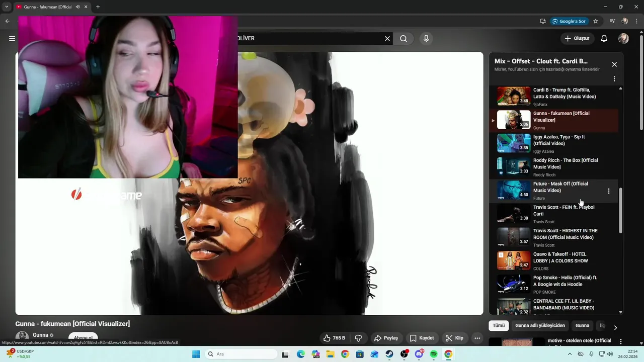Viewport: 644px width, 362px height.
Task: Clear the YouTube search box text
Action: tap(387, 39)
